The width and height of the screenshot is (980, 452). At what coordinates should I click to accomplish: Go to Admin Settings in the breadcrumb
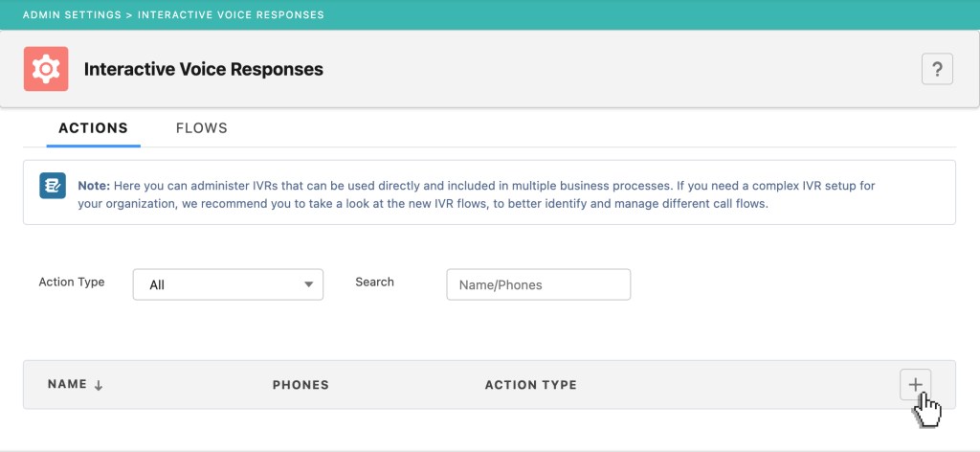pyautogui.click(x=77, y=14)
